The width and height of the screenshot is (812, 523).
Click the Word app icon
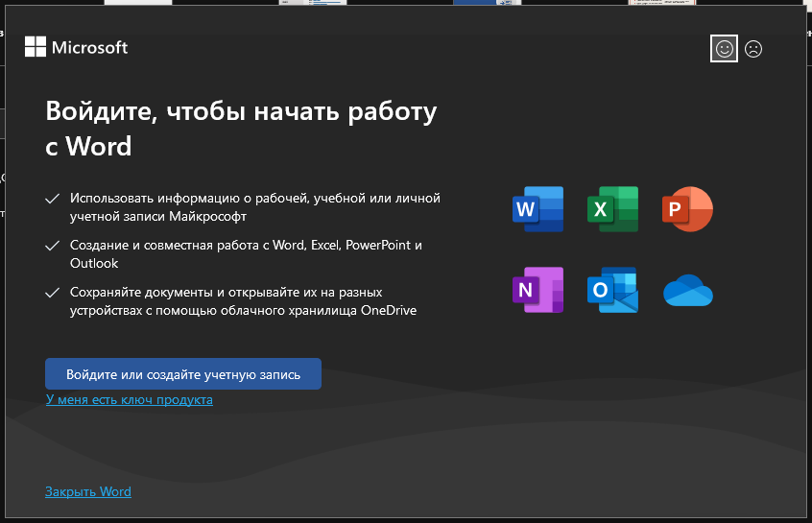[x=537, y=208]
